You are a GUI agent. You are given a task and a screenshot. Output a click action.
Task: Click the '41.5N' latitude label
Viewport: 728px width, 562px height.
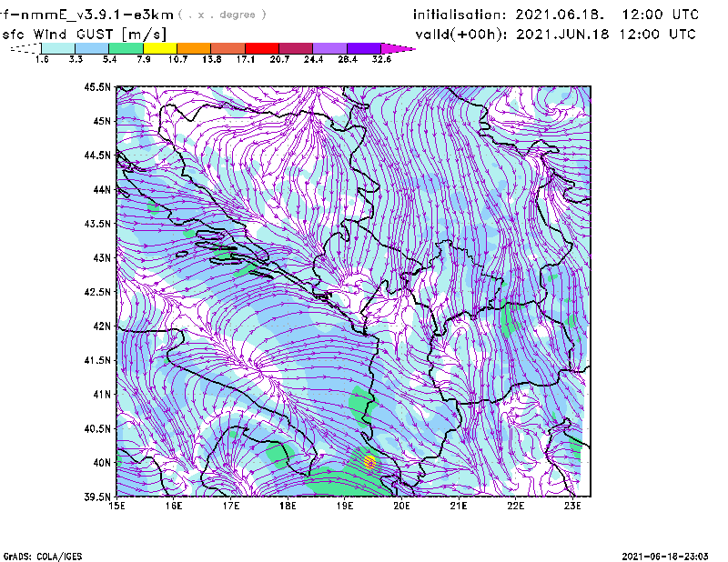(x=97, y=360)
